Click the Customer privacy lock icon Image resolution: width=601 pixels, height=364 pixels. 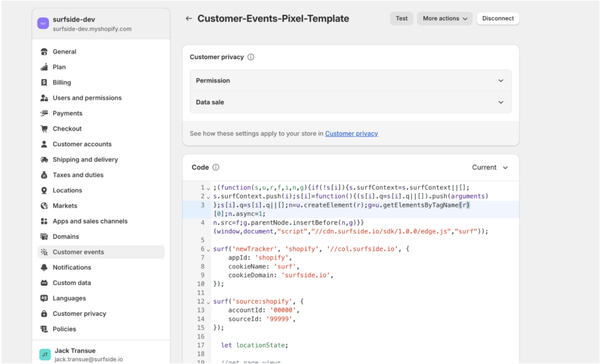tap(44, 314)
